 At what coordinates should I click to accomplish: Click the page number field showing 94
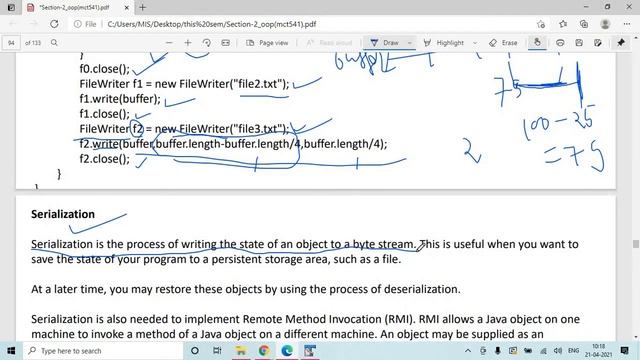11,43
